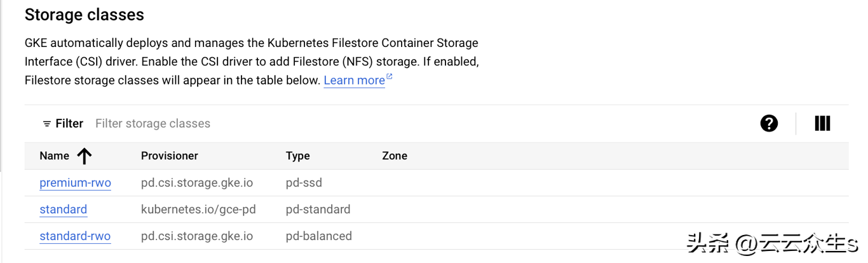Screen dimensions: 868x263
Task: Open column display options icon
Action: click(x=822, y=123)
